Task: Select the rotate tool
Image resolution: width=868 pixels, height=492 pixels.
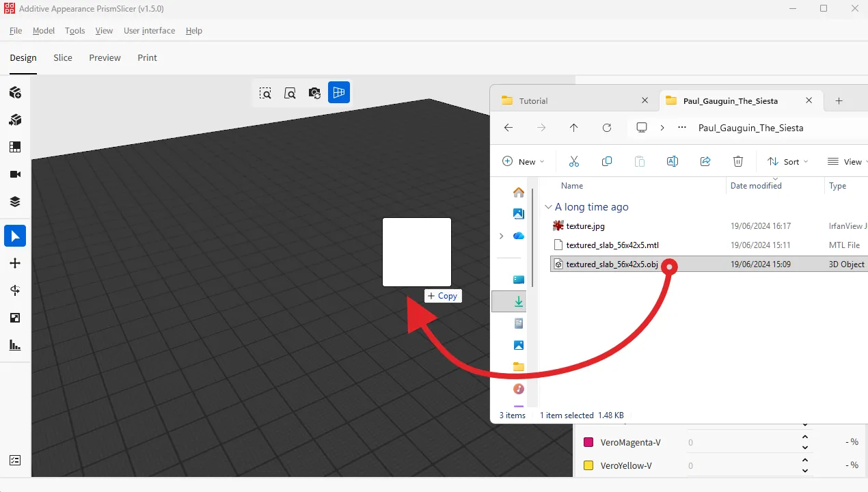Action: tap(15, 290)
